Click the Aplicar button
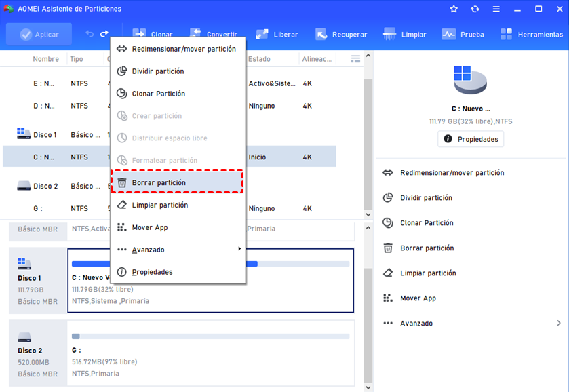 point(39,35)
